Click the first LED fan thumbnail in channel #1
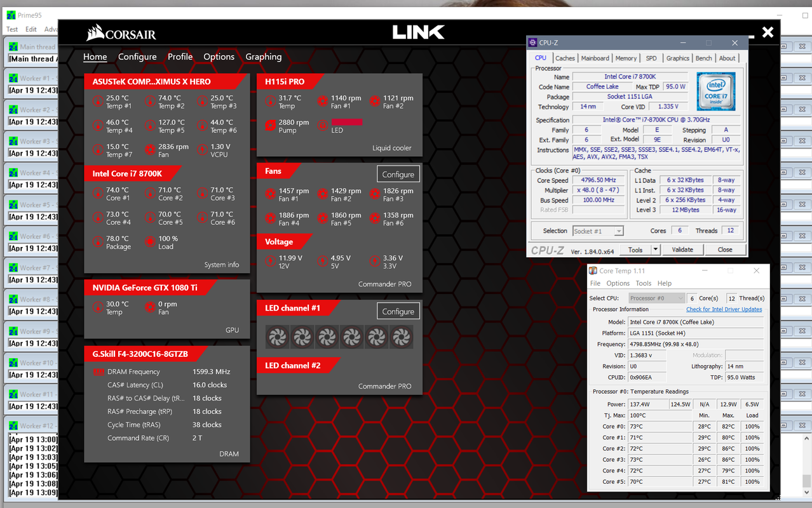Image resolution: width=812 pixels, height=508 pixels. tap(277, 337)
